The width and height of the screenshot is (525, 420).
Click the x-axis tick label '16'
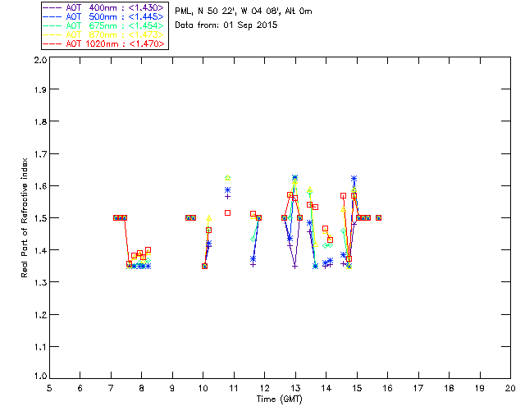pyautogui.click(x=387, y=388)
